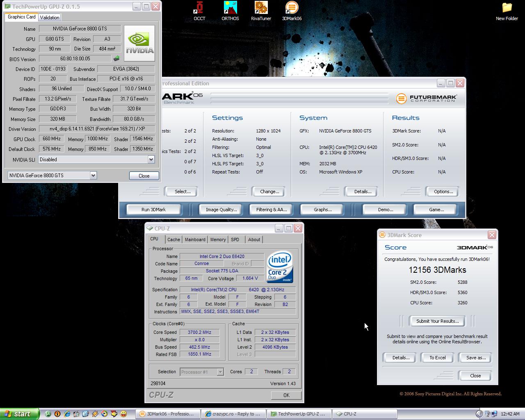Open Windows Media Player from quick launch
This screenshot has height=420, width=525.
click(x=105, y=414)
